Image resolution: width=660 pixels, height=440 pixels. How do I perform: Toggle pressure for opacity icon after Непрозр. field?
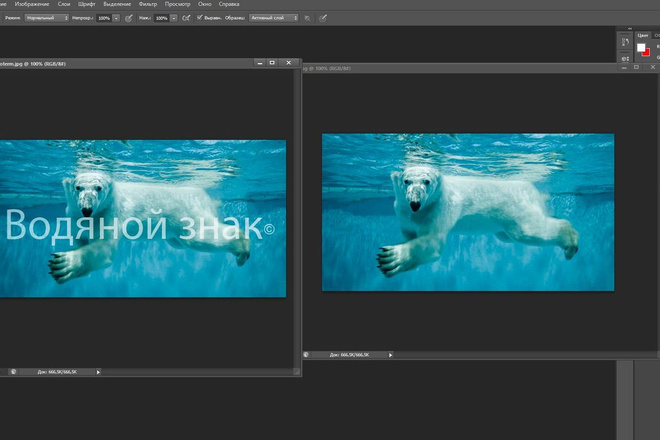click(129, 18)
